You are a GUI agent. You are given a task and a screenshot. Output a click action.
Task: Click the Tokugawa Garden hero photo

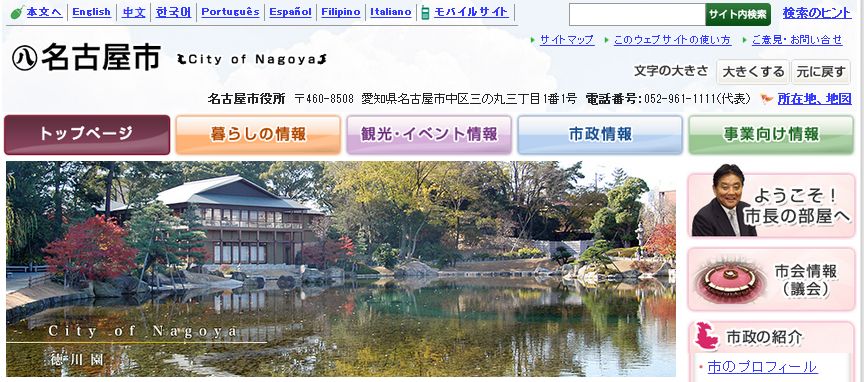tap(341, 269)
